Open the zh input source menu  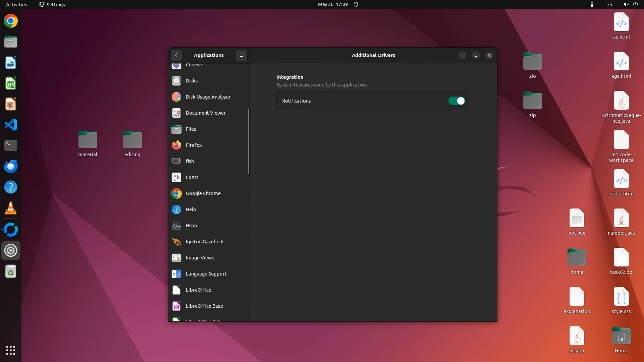(609, 4)
